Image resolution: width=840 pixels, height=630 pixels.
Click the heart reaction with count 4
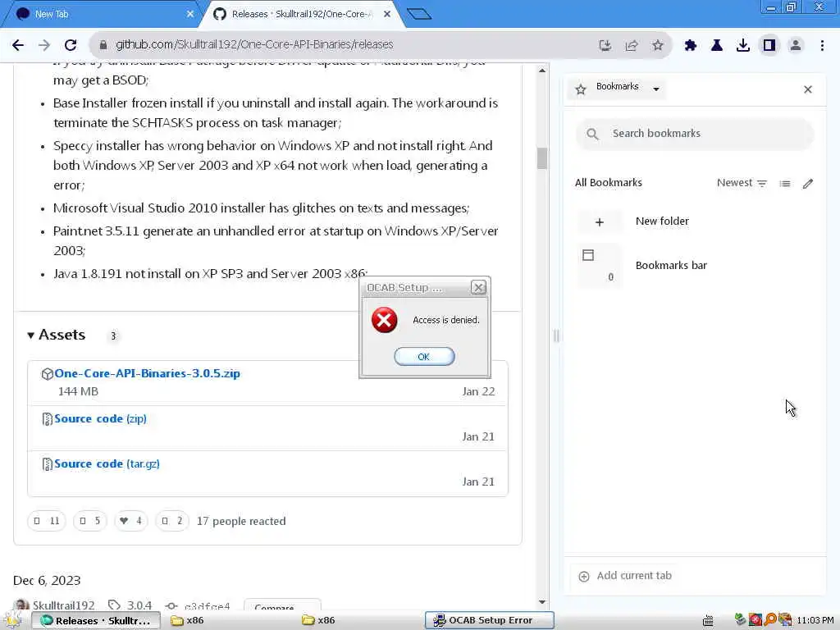click(x=130, y=521)
